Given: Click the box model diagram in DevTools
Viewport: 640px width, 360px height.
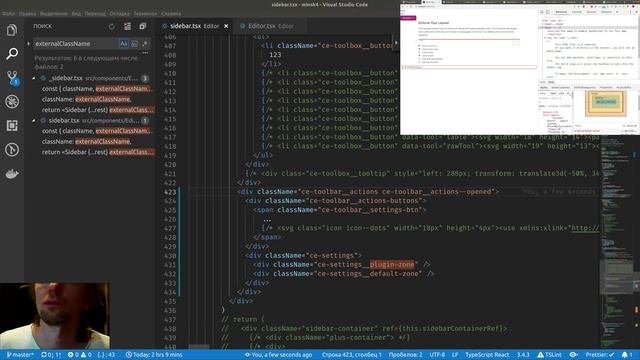Looking at the screenshot, I should [605, 103].
